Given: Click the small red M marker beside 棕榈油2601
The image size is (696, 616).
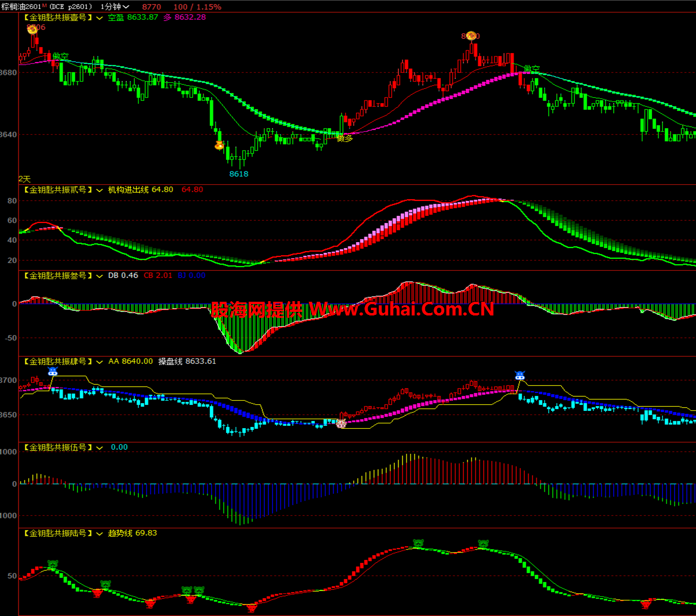Looking at the screenshot, I should click(x=45, y=5).
